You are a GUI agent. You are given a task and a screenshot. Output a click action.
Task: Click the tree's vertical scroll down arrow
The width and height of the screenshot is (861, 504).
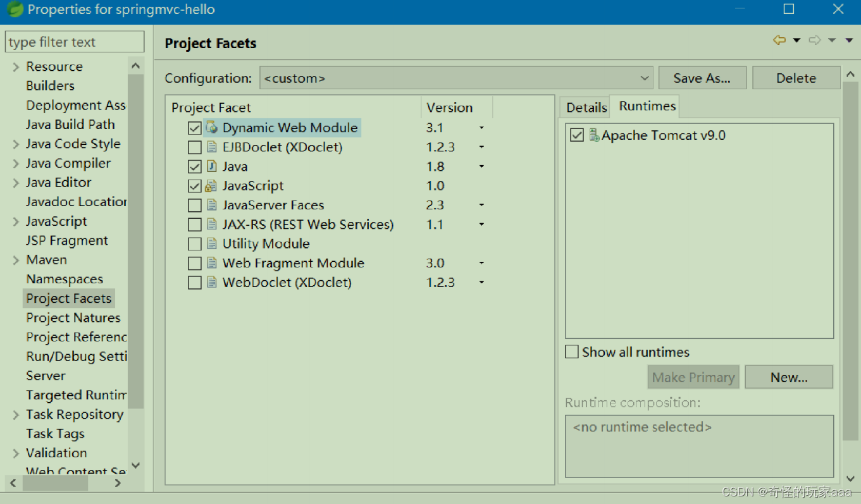(x=136, y=466)
